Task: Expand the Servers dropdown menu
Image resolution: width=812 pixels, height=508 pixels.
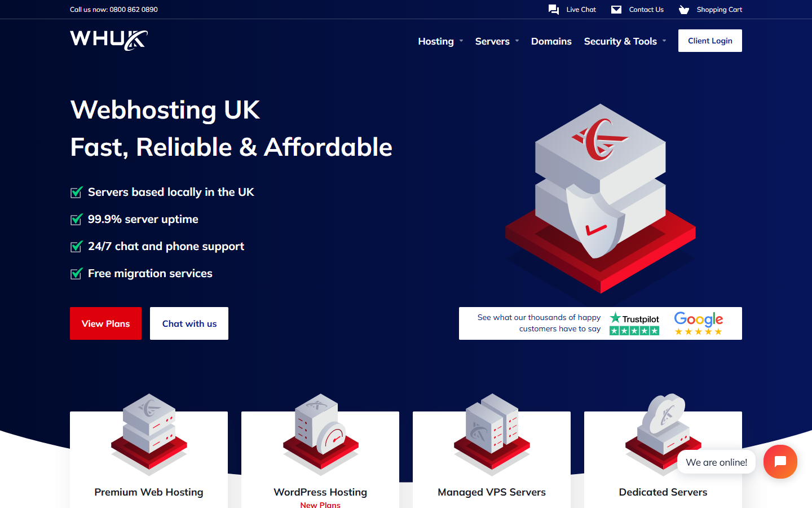Action: click(497, 41)
